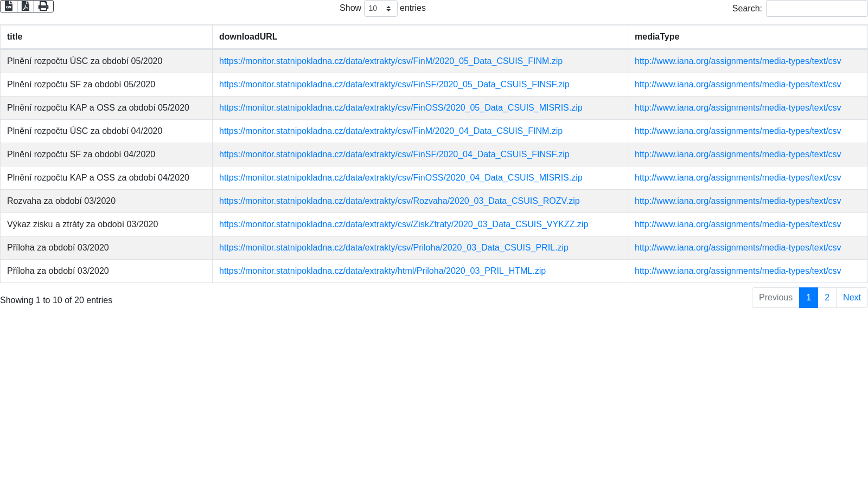Sort table by title column header
The image size is (868, 488).
tap(15, 37)
